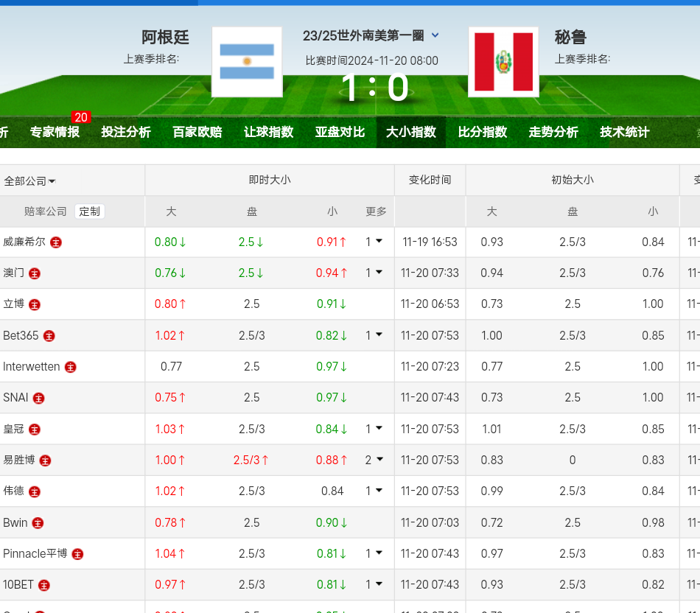Open the 皇冠 company link

[13, 429]
